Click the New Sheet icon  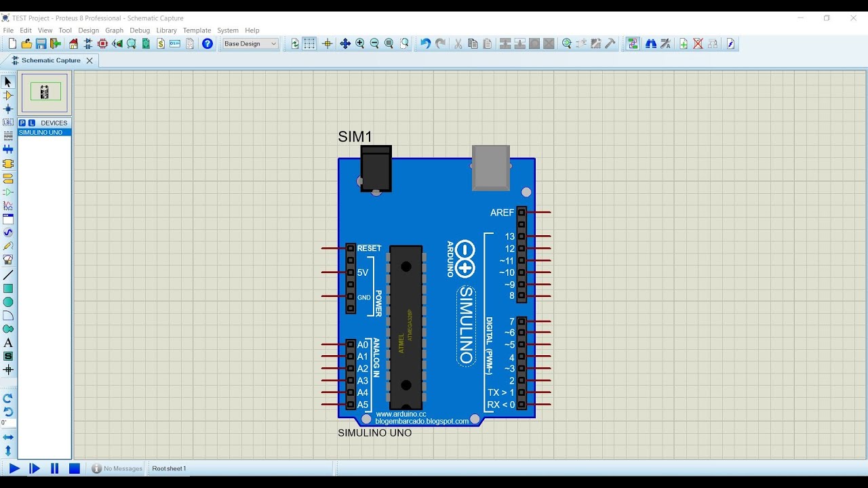(684, 43)
